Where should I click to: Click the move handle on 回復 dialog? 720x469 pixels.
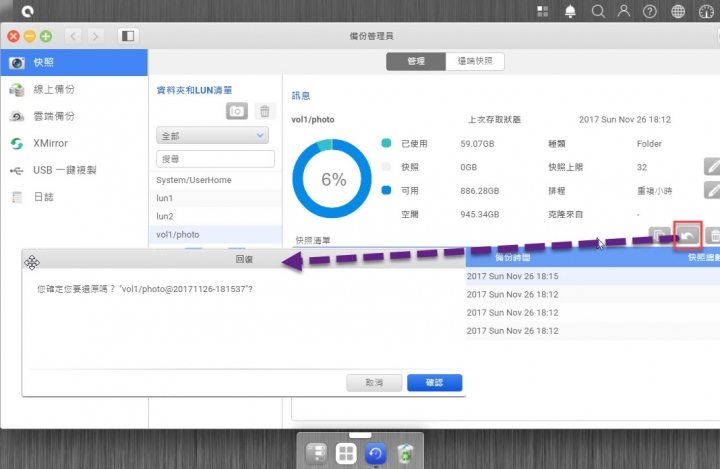[x=32, y=263]
